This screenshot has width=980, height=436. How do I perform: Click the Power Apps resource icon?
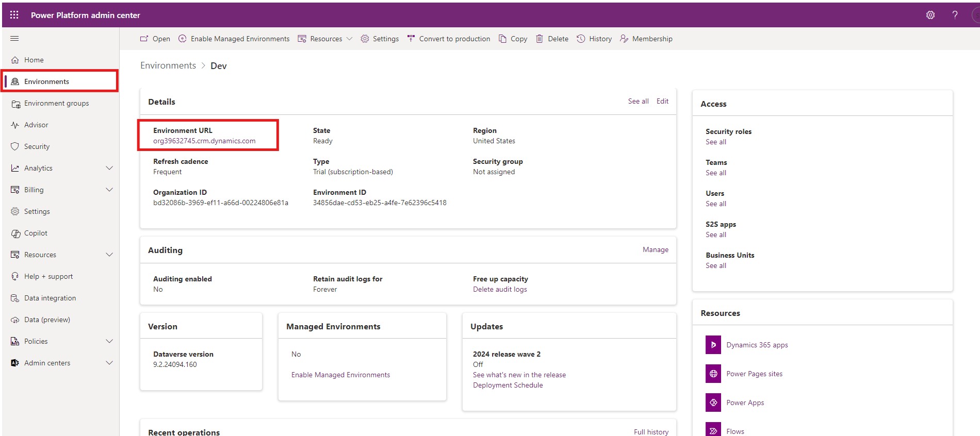tap(713, 403)
